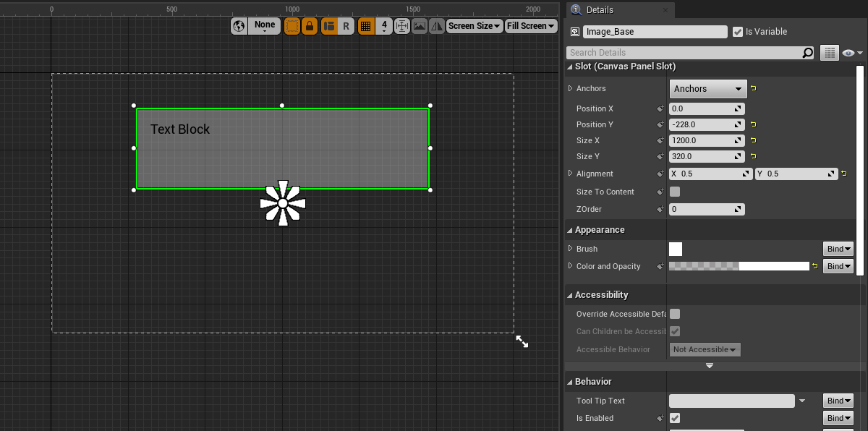The height and width of the screenshot is (431, 868).
Task: Toggle property matrix grid view icon
Action: pos(829,53)
